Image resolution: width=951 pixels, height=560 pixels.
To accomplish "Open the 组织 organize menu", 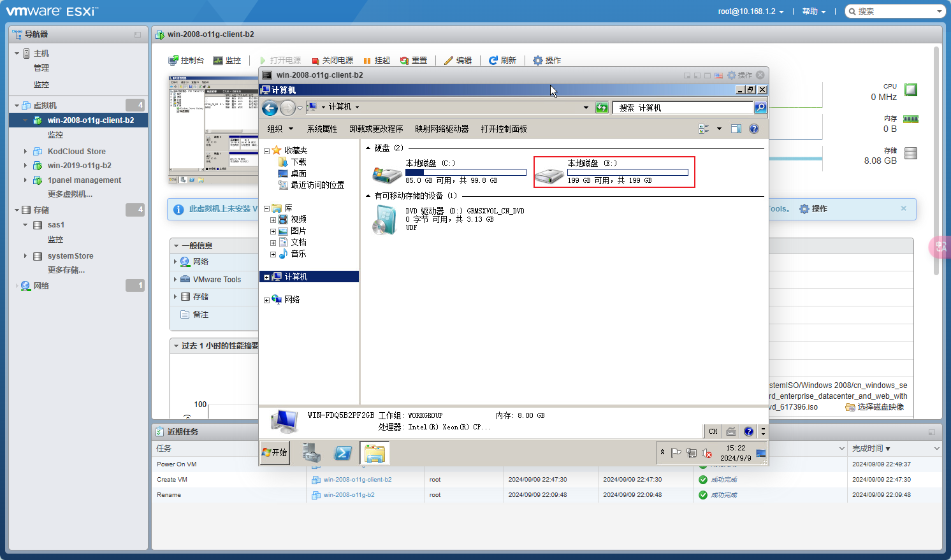I will pos(280,129).
